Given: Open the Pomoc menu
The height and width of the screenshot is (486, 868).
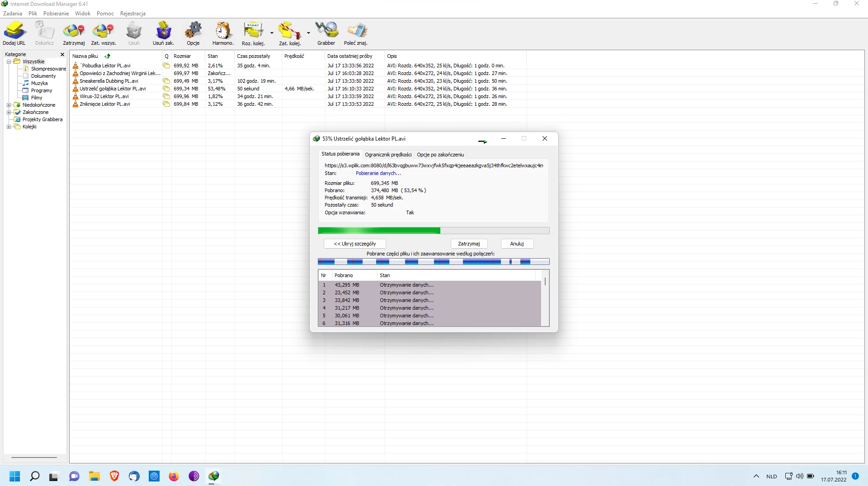Looking at the screenshot, I should click(x=105, y=14).
